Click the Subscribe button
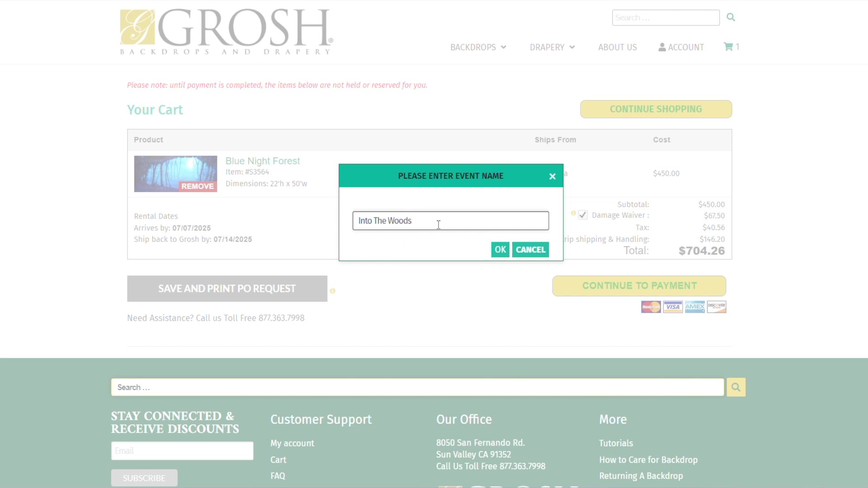This screenshot has height=488, width=868. point(144,478)
